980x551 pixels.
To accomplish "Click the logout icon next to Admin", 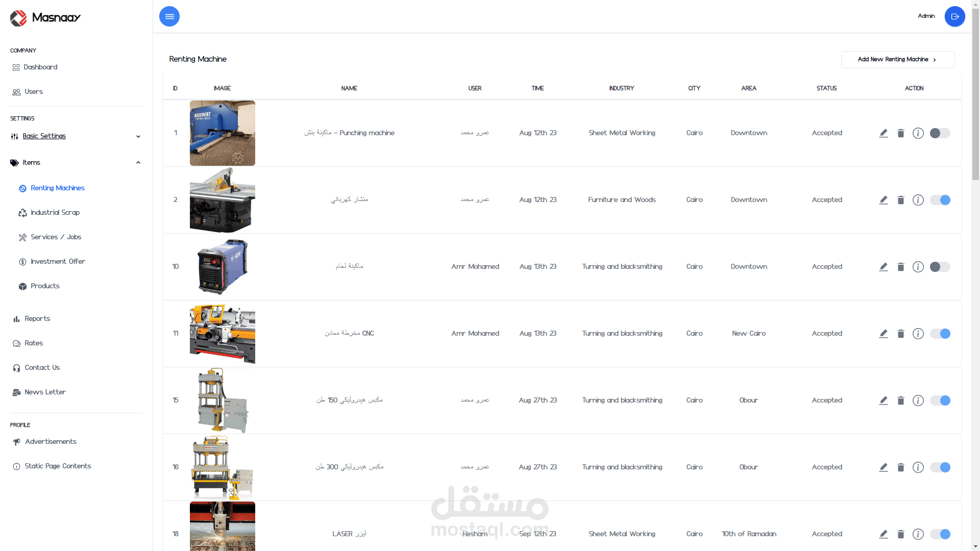I will pos(954,16).
